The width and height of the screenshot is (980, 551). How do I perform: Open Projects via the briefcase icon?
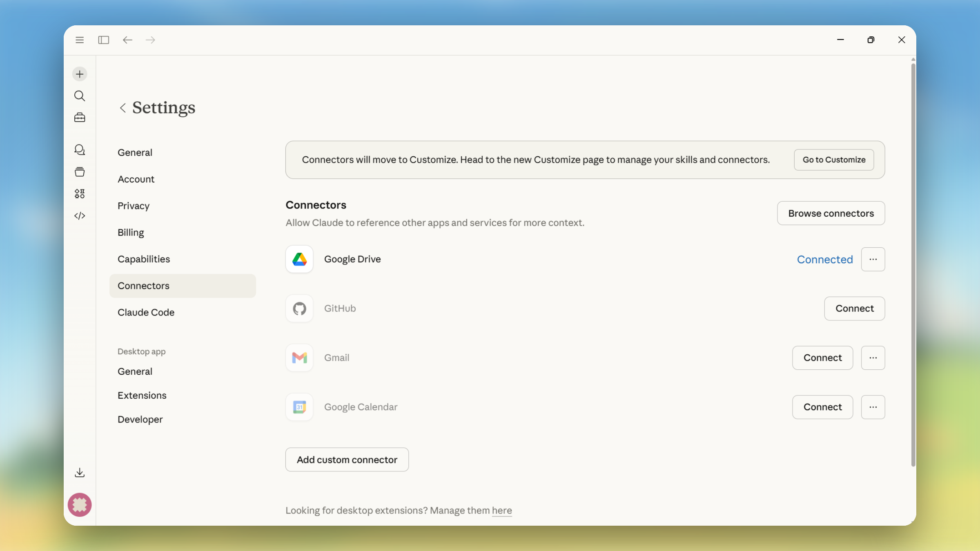(79, 117)
